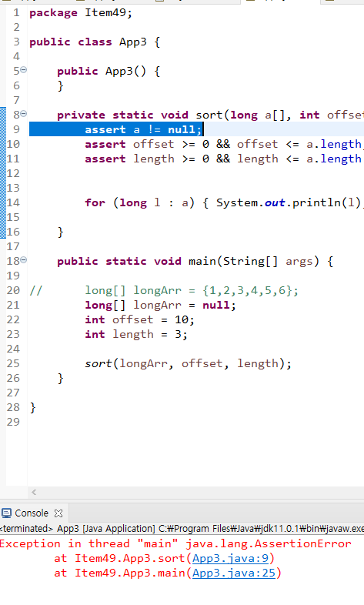The image size is (364, 605).
Task: Collapse the main method fold marker
Action: 24,260
